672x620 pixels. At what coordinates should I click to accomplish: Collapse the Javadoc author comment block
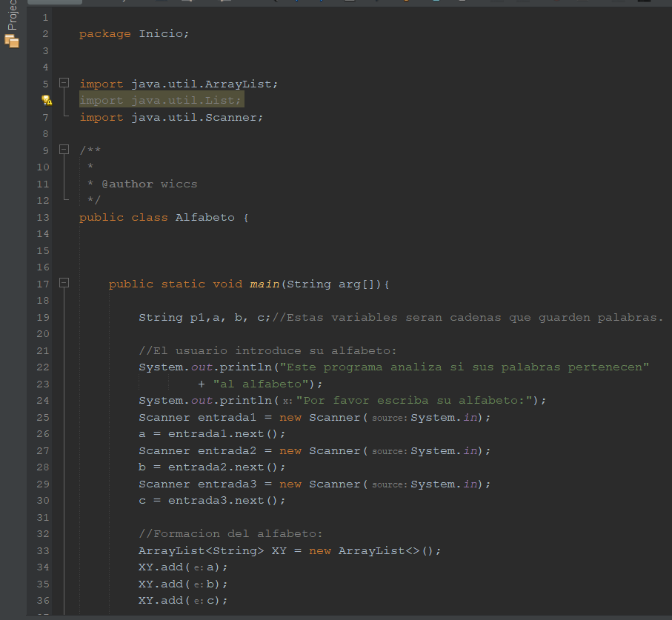(x=64, y=150)
